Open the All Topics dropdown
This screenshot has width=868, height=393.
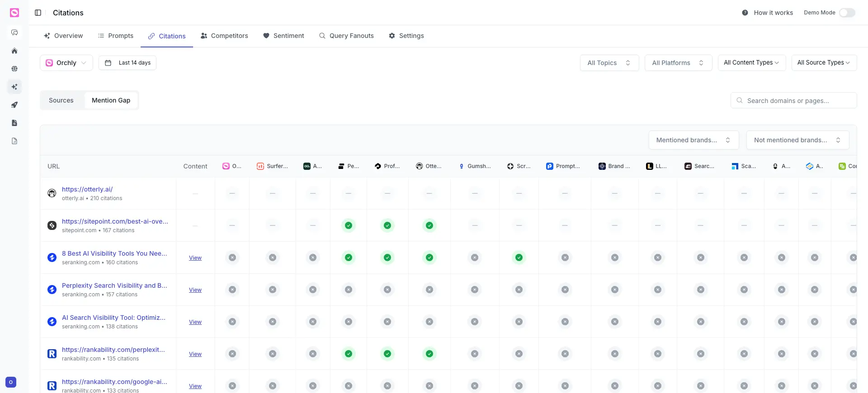pos(609,63)
